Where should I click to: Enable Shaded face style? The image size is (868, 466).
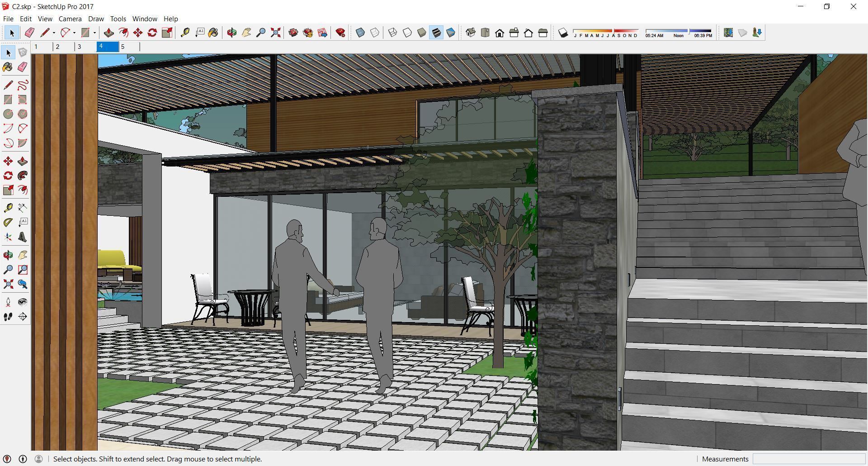(x=422, y=33)
